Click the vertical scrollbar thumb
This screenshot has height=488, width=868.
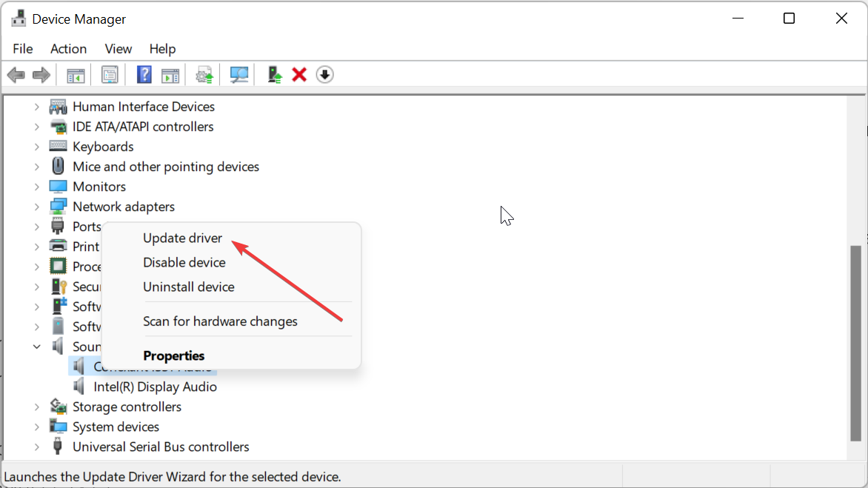[x=856, y=343]
